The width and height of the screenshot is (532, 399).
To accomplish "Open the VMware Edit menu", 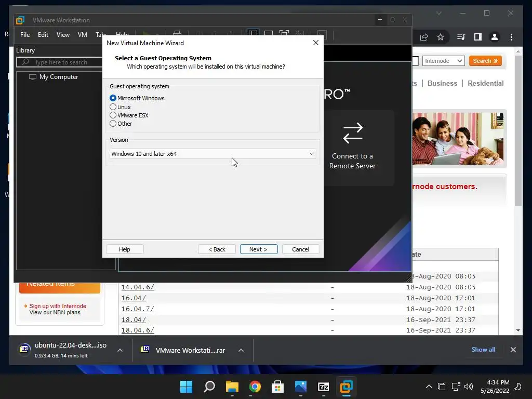I will pos(43,35).
